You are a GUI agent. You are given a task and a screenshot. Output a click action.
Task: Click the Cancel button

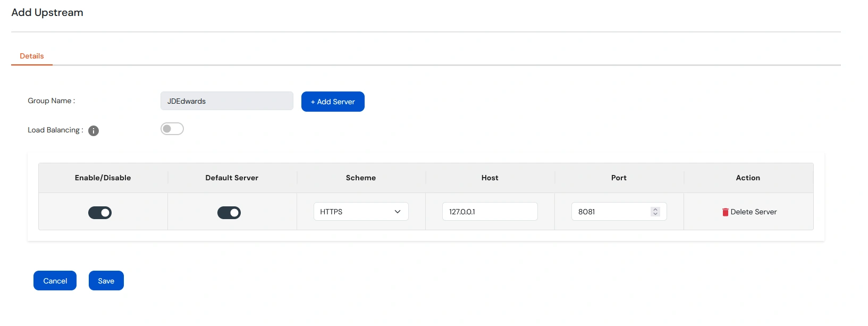pos(55,281)
